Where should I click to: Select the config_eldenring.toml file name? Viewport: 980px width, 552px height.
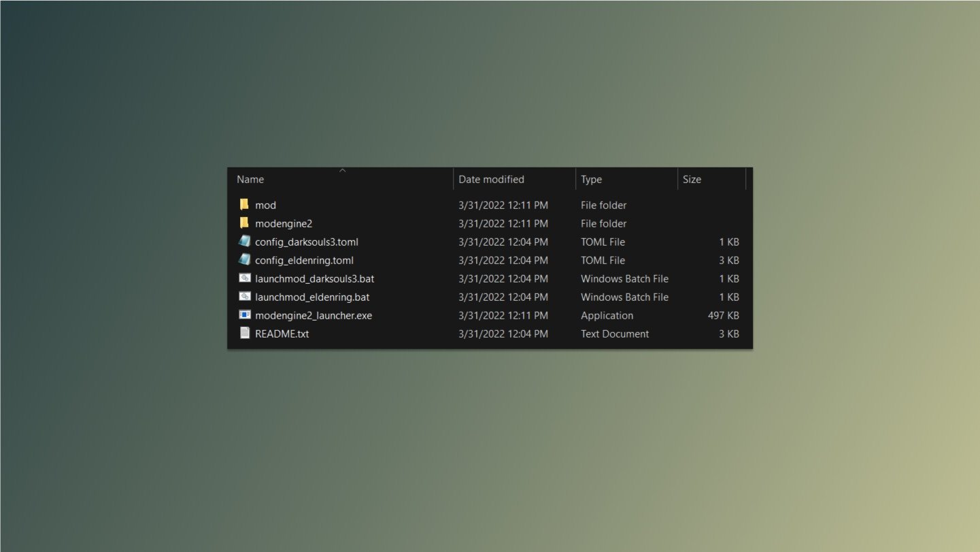click(x=305, y=260)
